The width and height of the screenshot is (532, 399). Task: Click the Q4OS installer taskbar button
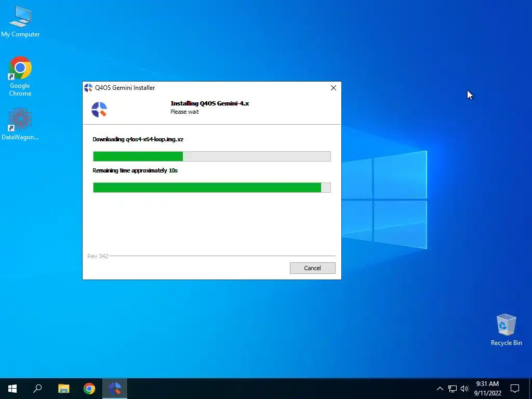point(115,389)
